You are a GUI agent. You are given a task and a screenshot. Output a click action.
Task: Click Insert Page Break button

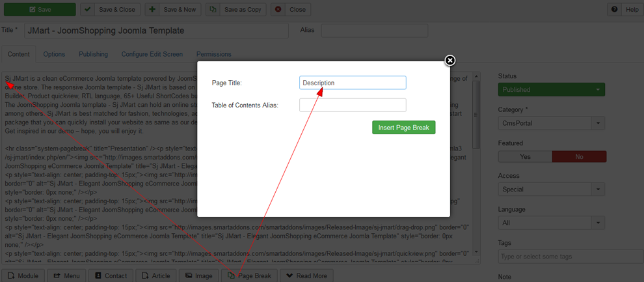[403, 128]
